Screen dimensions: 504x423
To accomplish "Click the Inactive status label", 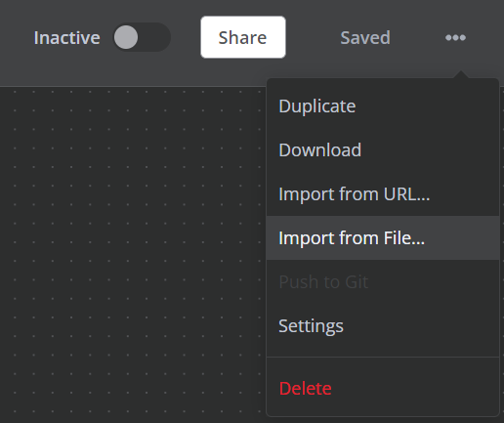I will click(x=66, y=37).
